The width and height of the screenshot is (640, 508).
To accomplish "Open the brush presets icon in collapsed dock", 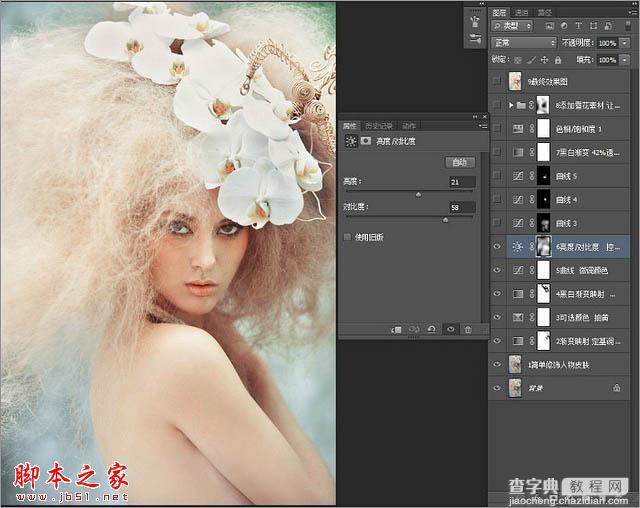I will pyautogui.click(x=475, y=22).
